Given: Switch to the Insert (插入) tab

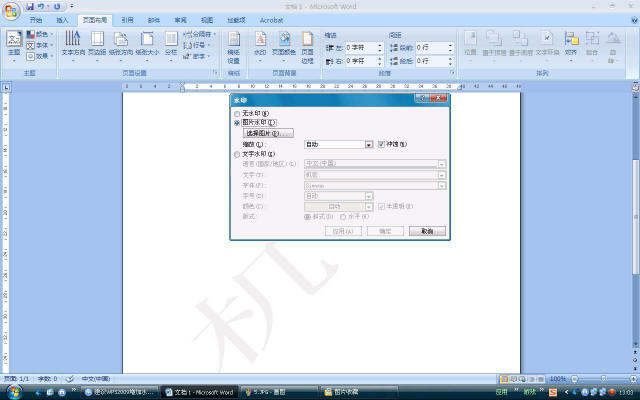Looking at the screenshot, I should coord(62,20).
